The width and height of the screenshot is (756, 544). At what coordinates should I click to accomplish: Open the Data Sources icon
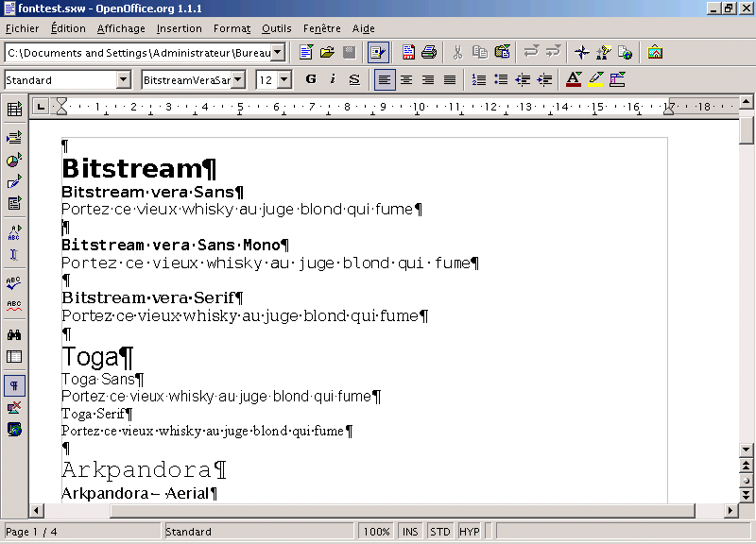pyautogui.click(x=14, y=357)
